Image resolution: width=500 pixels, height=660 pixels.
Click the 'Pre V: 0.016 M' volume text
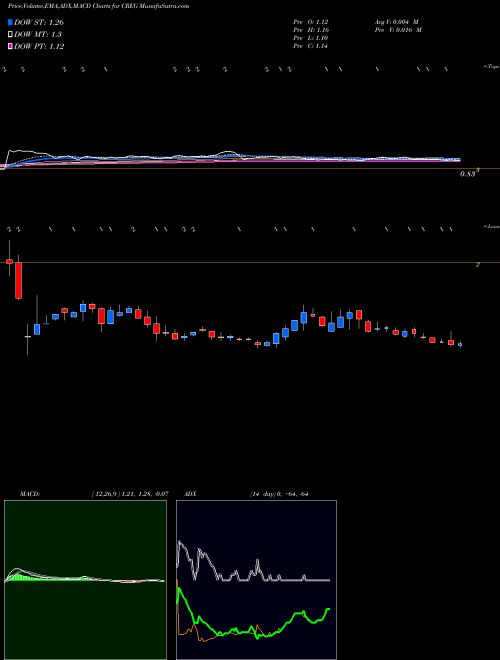click(x=400, y=30)
